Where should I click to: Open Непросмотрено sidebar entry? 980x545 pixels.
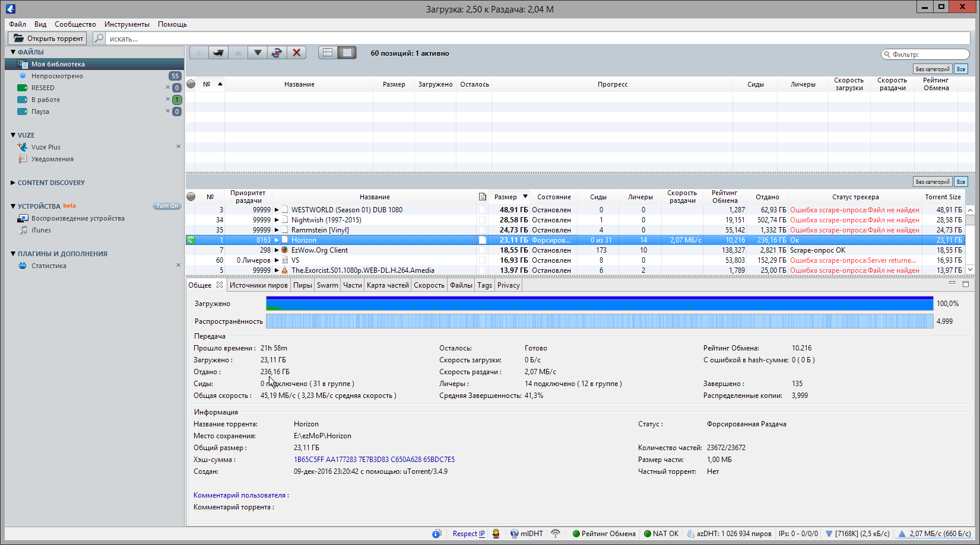click(95, 76)
